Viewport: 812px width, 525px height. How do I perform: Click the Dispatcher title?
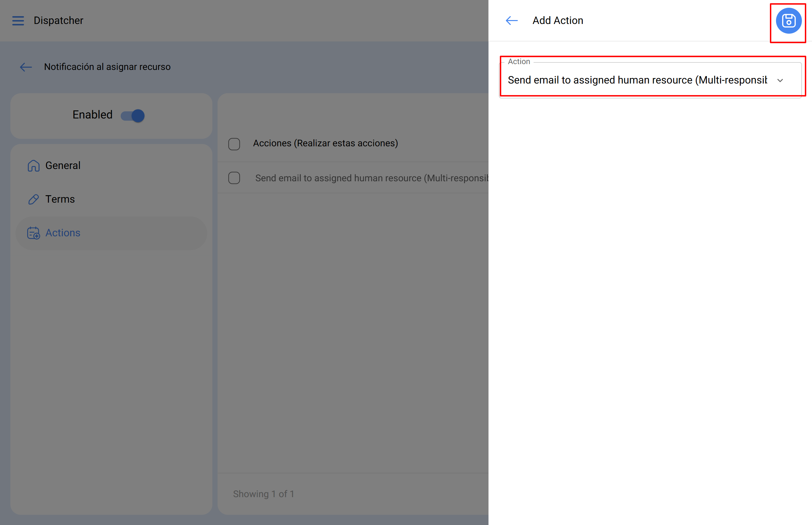(x=58, y=21)
